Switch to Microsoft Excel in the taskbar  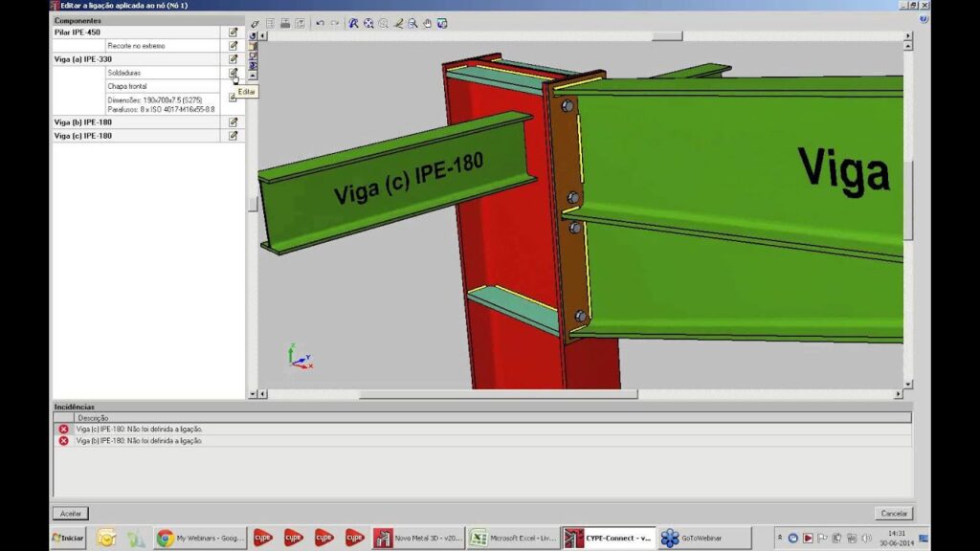point(511,538)
